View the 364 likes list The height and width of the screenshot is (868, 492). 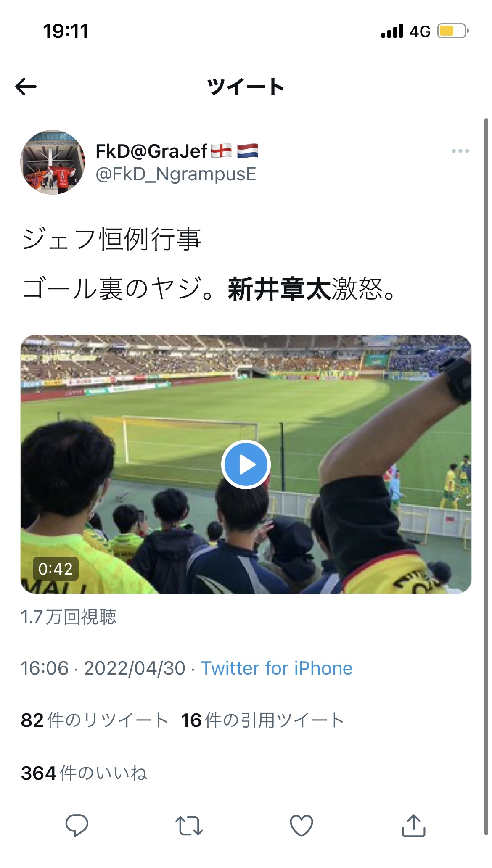point(84,773)
